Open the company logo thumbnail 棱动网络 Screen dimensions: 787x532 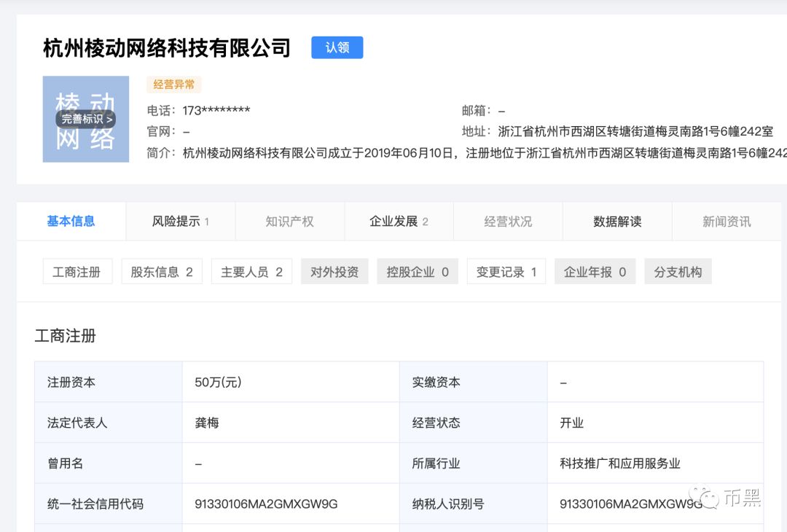[x=86, y=119]
